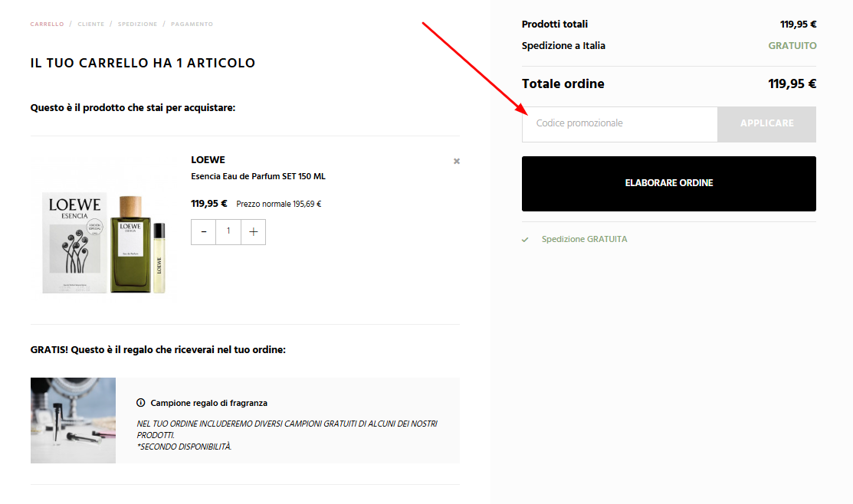This screenshot has width=853, height=504.
Task: Click the plus quantity icon
Action: pos(253,231)
